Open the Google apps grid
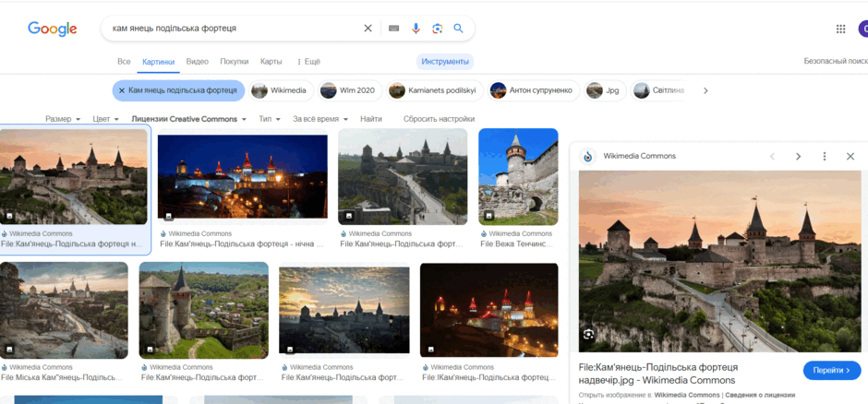Screen dimensions: 868x404 [840, 29]
